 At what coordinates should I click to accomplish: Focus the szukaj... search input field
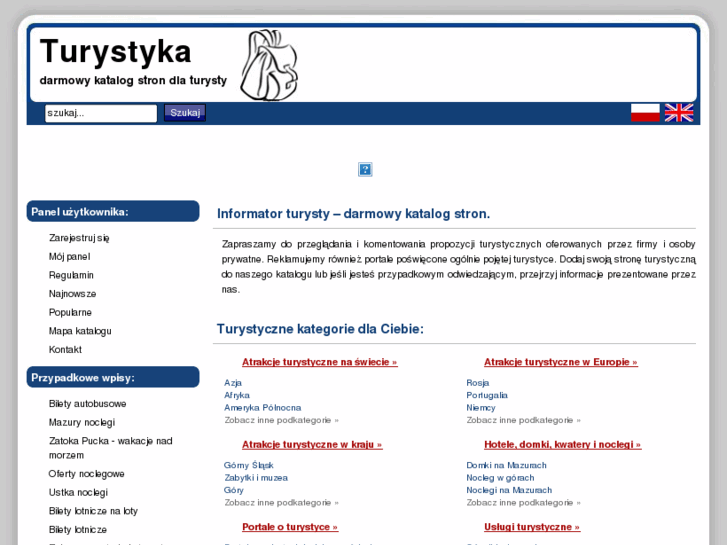101,113
